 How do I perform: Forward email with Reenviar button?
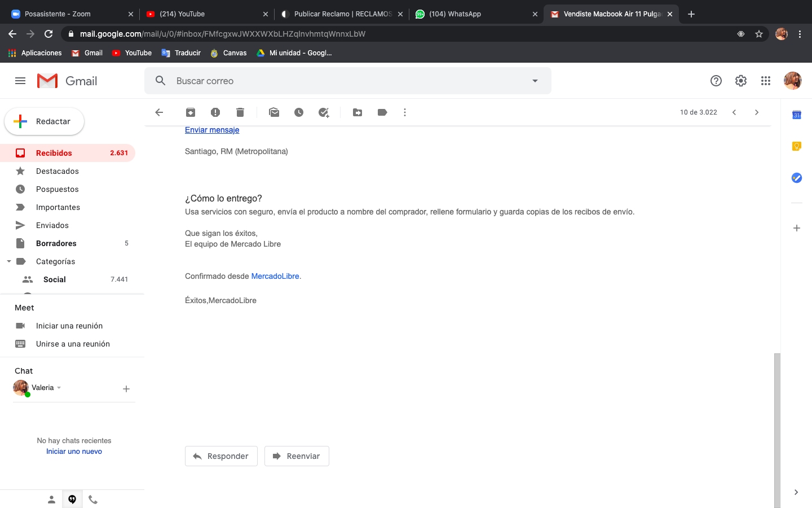coord(297,456)
